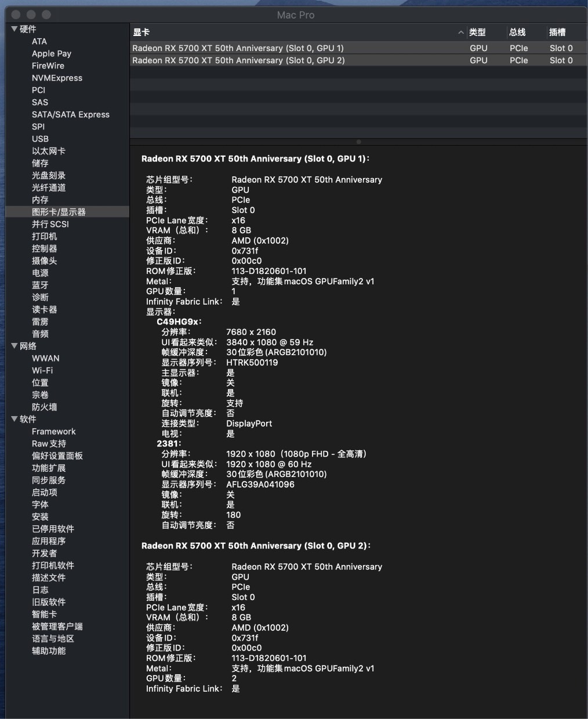588x719 pixels.
Task: Select 日志 in sidebar
Action: tap(40, 590)
